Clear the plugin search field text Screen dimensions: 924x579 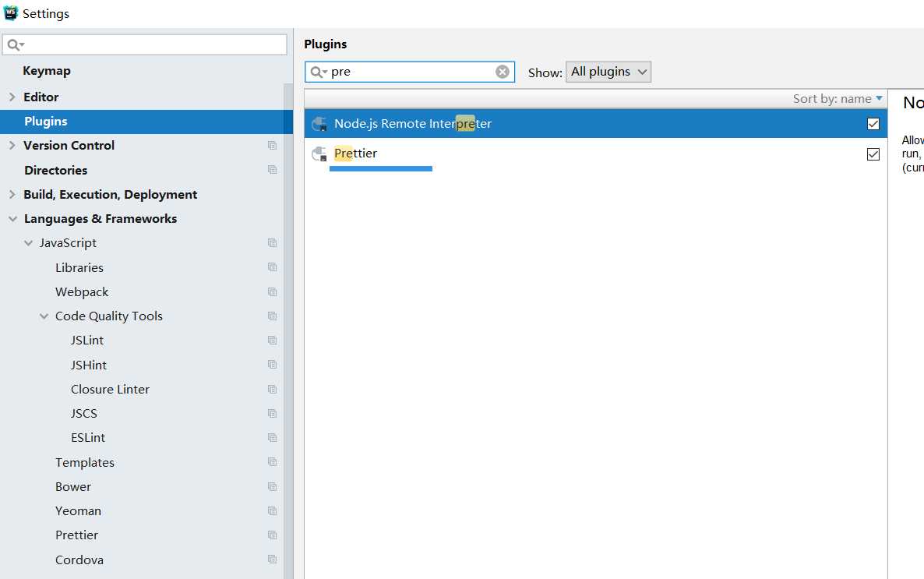coord(502,72)
